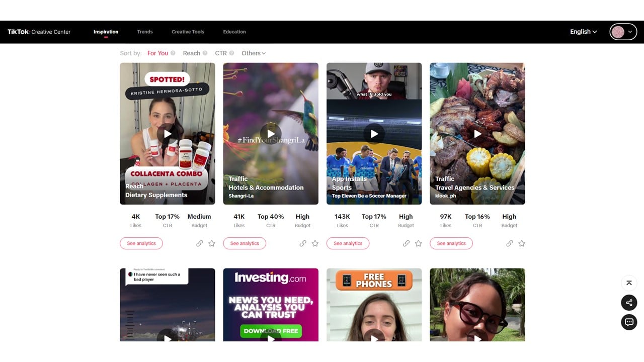Copy link icon for Collacenta Combo ad
Viewport: 644px width, 362px height.
tap(200, 243)
